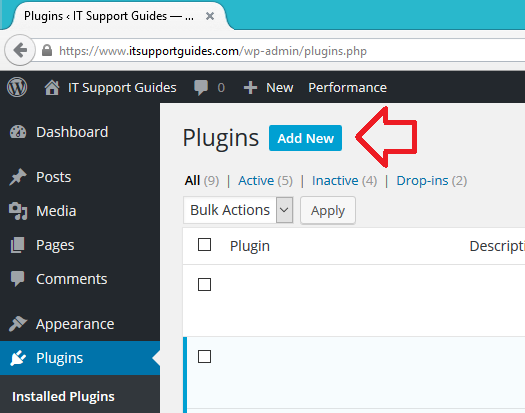
Task: Click the browser back arrow button
Action: tap(20, 51)
